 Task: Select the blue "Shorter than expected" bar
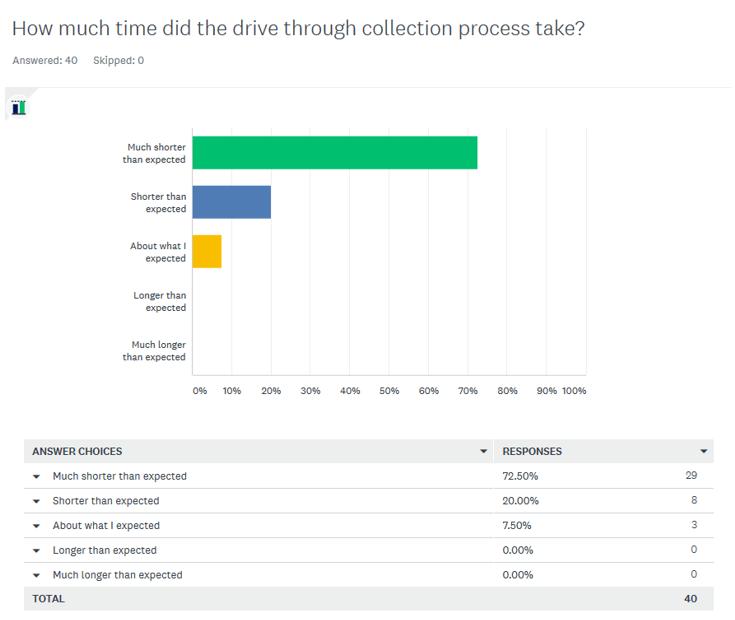pos(231,202)
